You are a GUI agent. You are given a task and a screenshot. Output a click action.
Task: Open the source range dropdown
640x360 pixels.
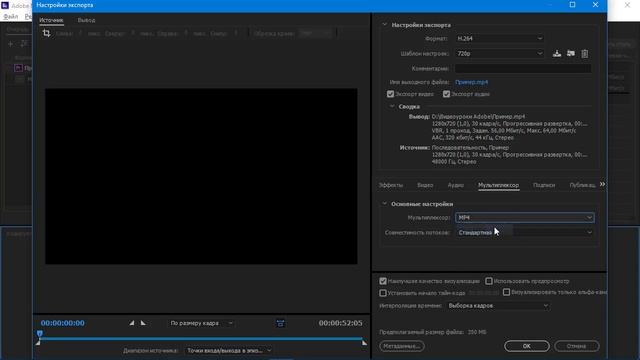tap(229, 350)
